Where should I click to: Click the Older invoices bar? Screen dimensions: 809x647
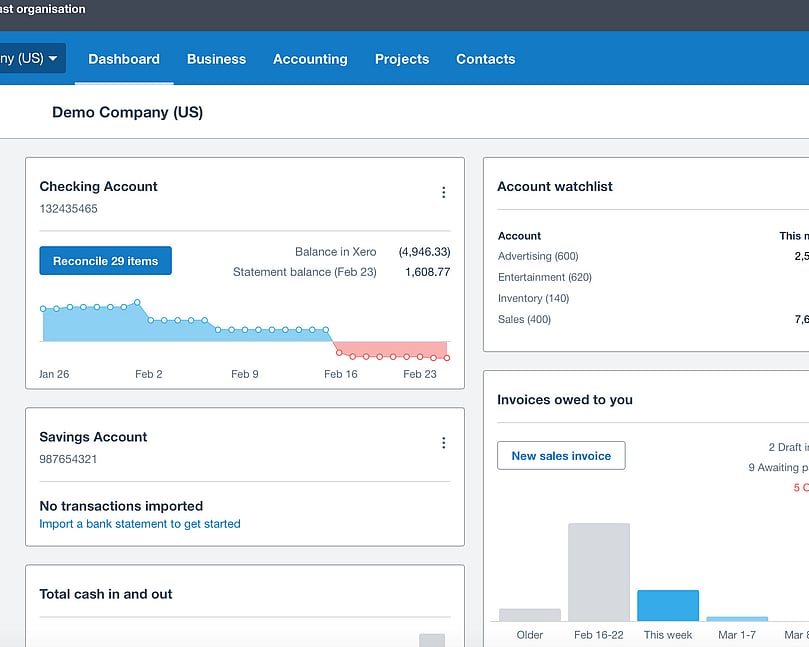pos(529,614)
